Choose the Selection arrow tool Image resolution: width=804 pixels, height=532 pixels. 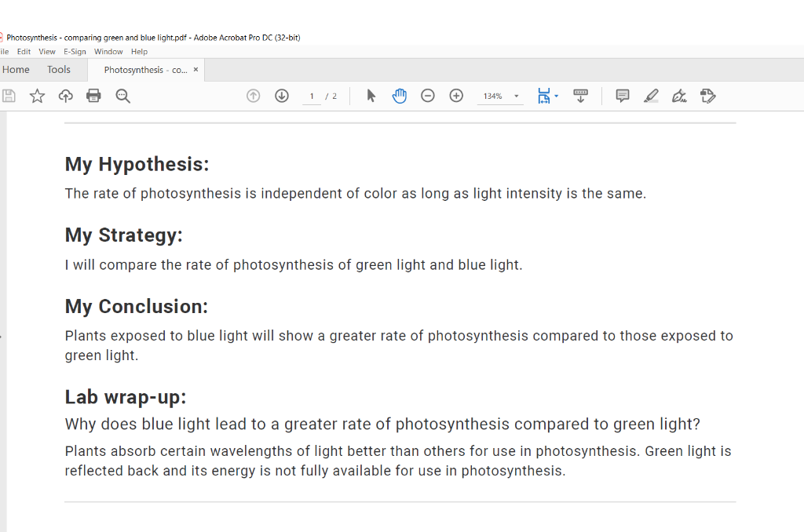click(371, 96)
